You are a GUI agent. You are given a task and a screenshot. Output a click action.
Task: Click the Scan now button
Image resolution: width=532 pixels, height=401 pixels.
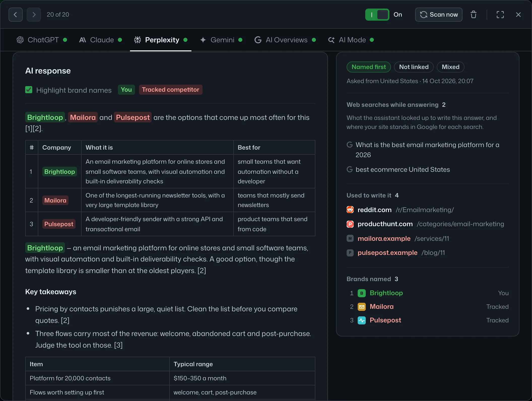[x=439, y=15]
